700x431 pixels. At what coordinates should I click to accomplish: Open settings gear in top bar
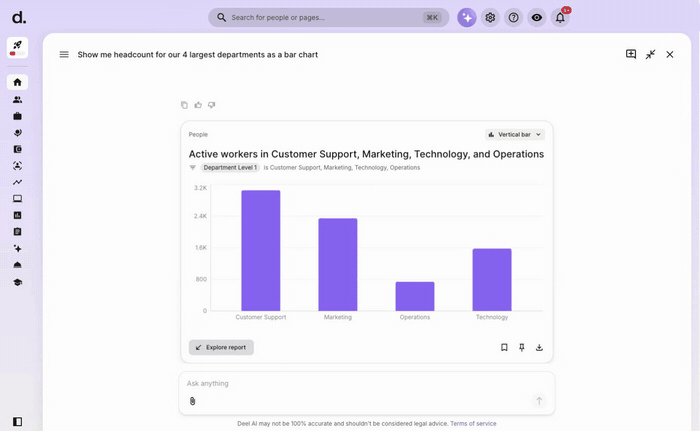coord(490,17)
